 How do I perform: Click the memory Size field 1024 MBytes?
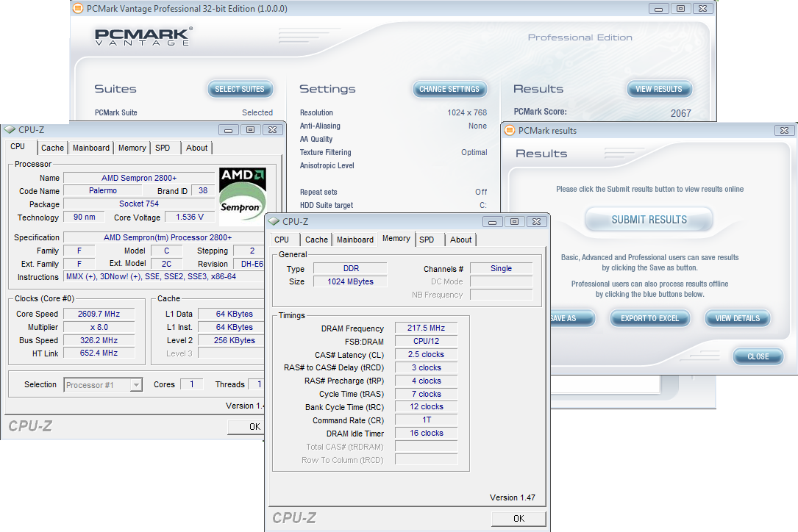coord(350,281)
